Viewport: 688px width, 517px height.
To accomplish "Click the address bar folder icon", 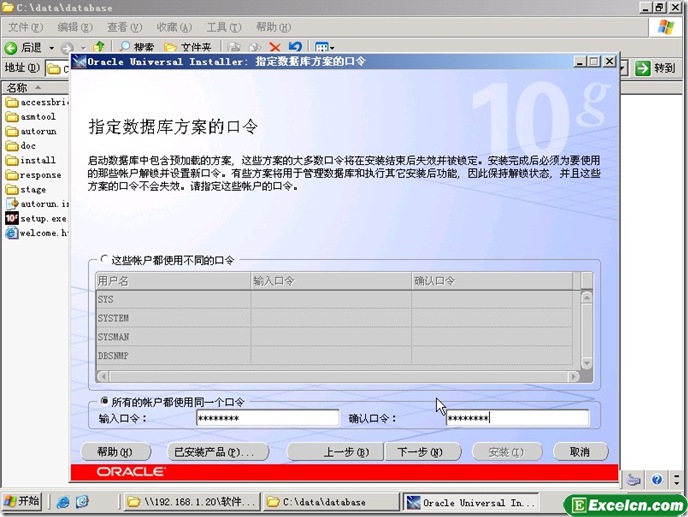I will [54, 69].
